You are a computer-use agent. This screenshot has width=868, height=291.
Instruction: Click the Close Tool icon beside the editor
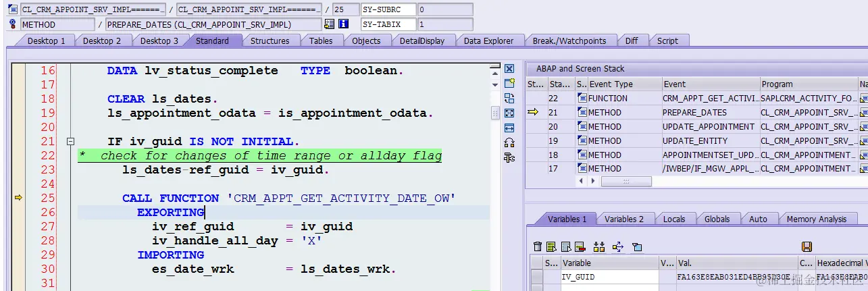509,68
